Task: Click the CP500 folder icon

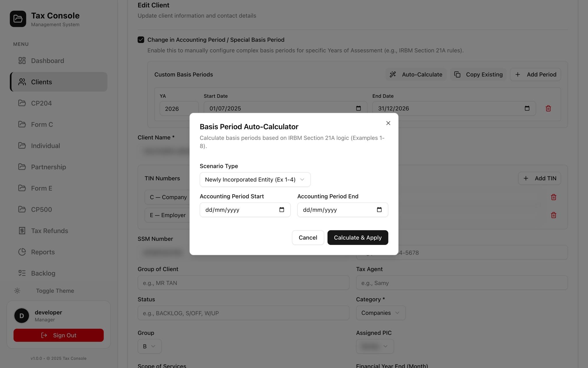Action: coord(22,209)
